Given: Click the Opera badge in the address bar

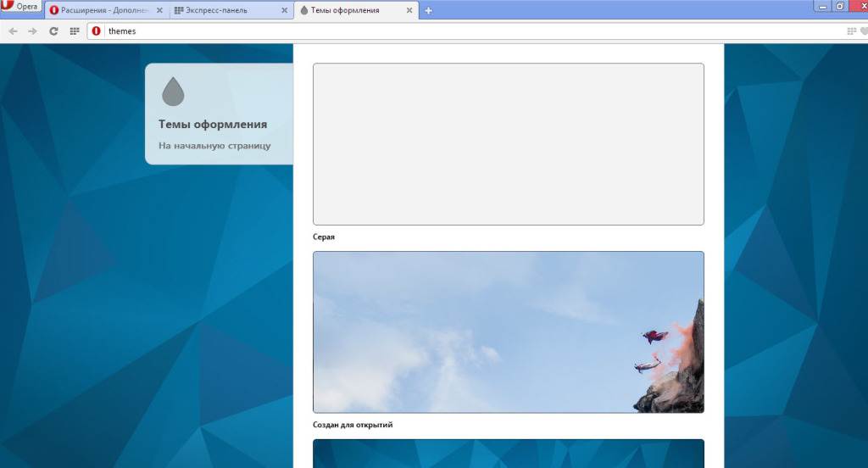Looking at the screenshot, I should 96,31.
